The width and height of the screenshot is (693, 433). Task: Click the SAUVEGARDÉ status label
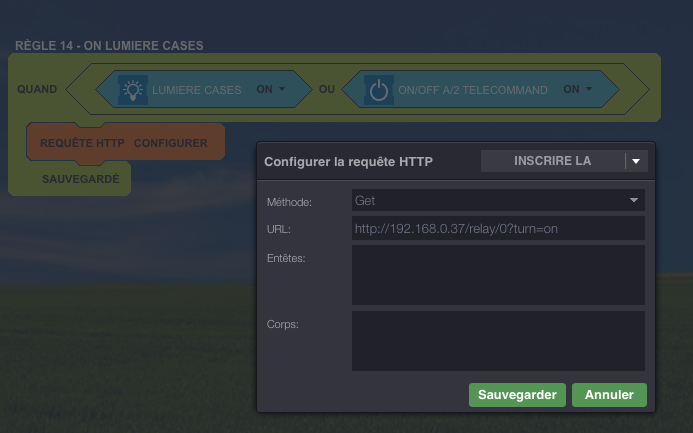[81, 179]
